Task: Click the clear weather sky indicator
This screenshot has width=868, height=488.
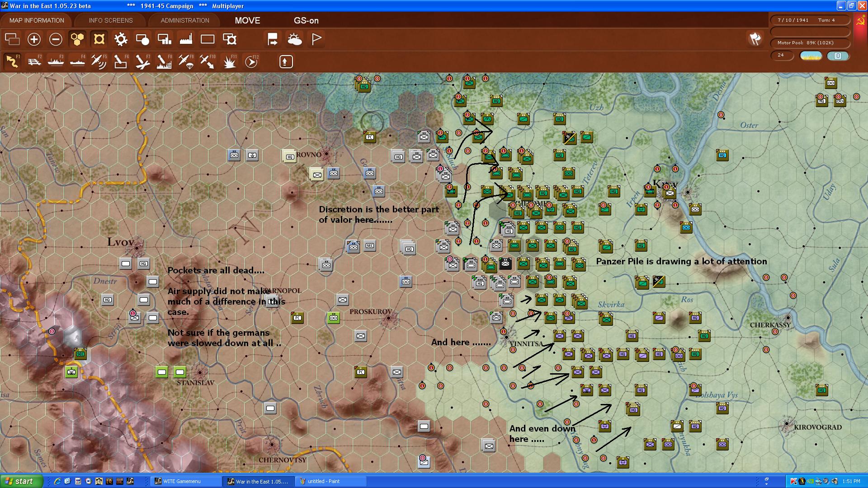Action: coord(811,56)
